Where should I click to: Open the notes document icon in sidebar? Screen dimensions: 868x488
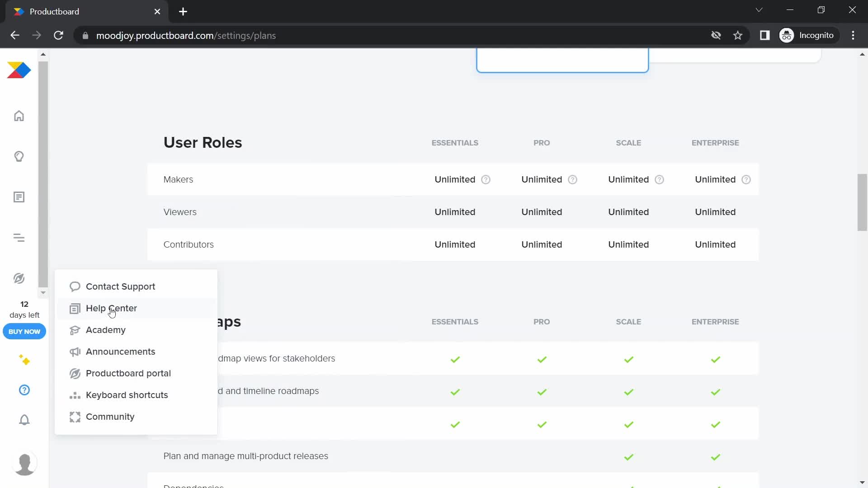pos(19,197)
